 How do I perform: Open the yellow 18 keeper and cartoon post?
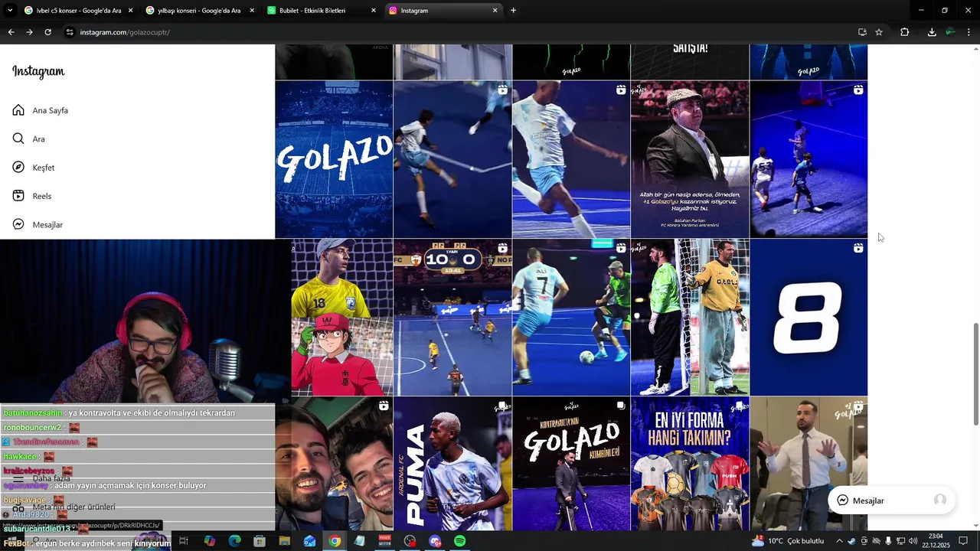pos(341,318)
